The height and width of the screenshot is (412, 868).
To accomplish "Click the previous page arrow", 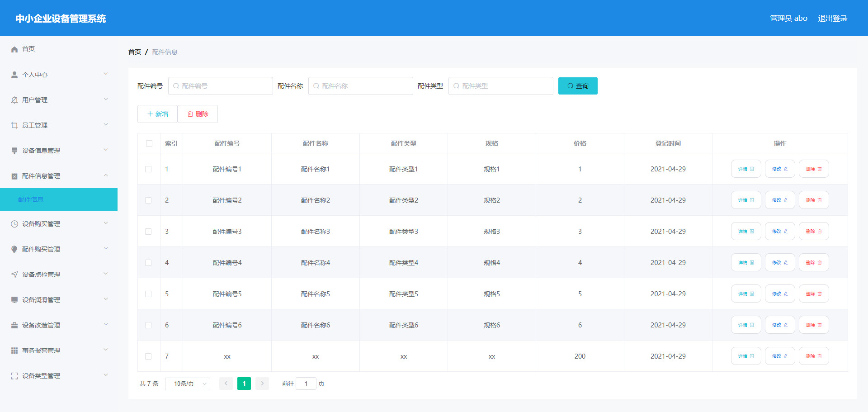I will [226, 384].
